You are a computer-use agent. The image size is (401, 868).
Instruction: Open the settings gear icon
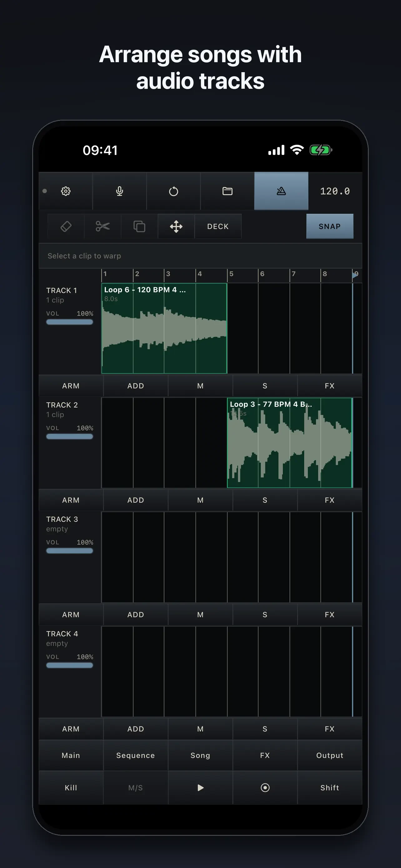click(x=66, y=191)
